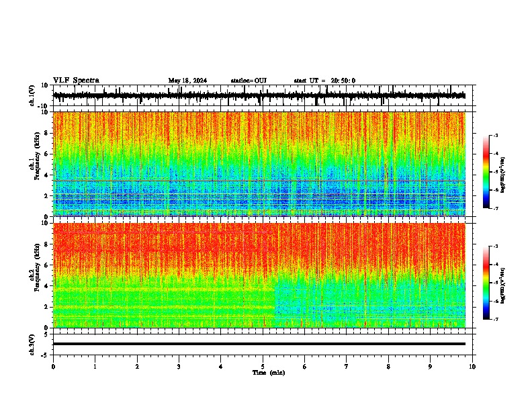Select the date text "May 18, 2024"
The width and height of the screenshot is (532, 411).
[187, 81]
